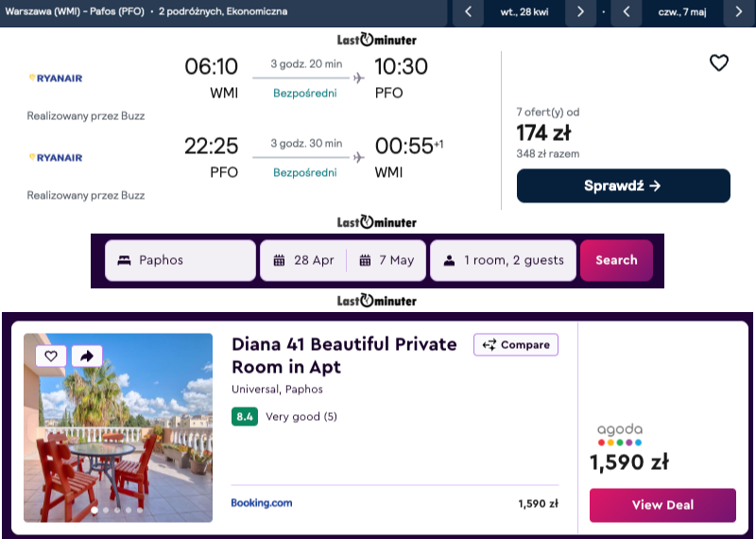Viewport: 756px width, 539px height.
Task: Open Diana 41 Beautiful Private Room title
Action: tap(344, 355)
